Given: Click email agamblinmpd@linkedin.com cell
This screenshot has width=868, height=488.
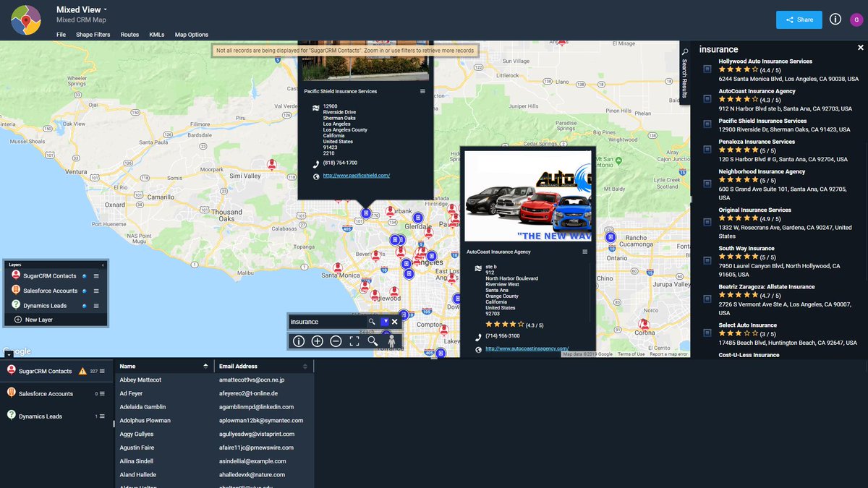Looking at the screenshot, I should 256,407.
